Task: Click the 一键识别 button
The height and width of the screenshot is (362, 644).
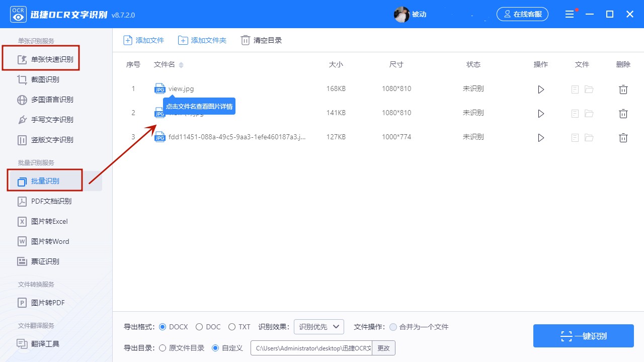Action: tap(583, 336)
